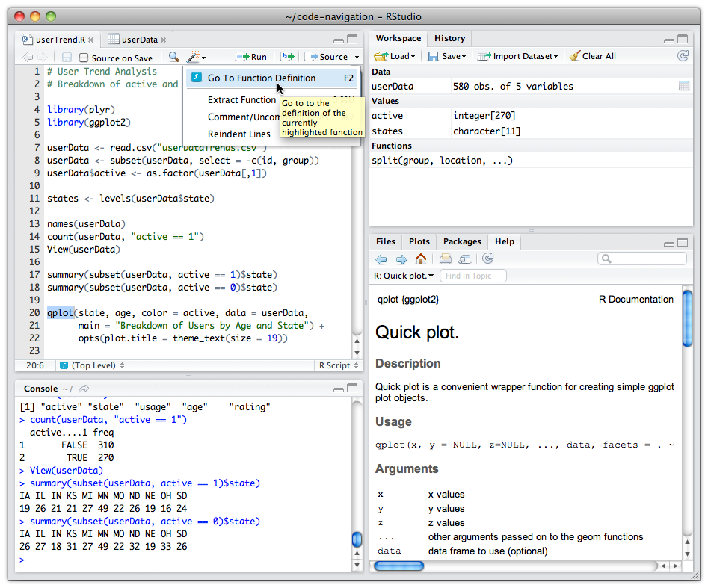
Task: Click the Workspace refresh icon
Action: tap(682, 56)
